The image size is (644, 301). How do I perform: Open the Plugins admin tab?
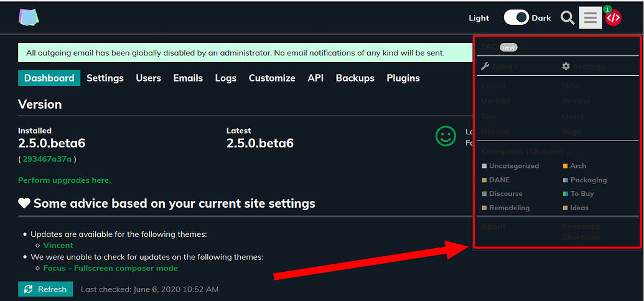[x=403, y=78]
